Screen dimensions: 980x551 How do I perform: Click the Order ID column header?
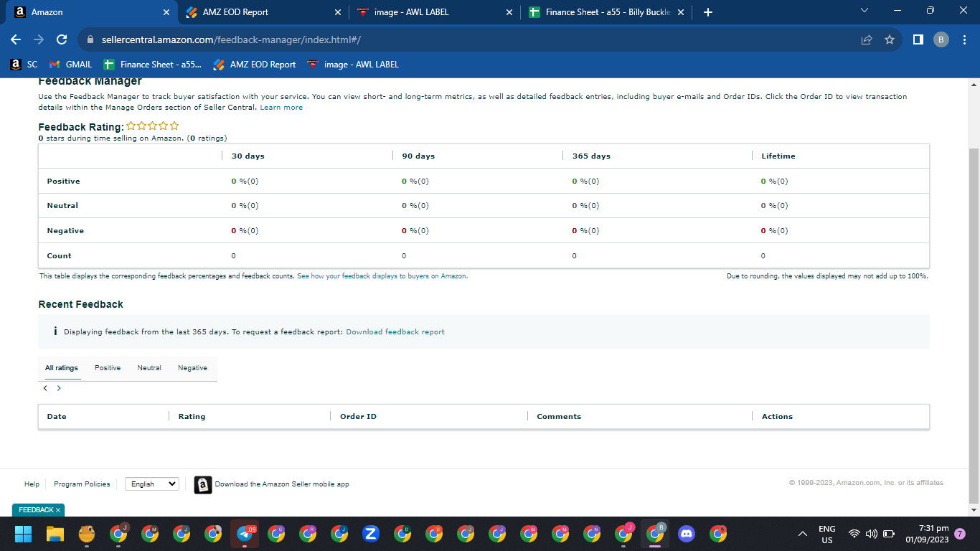pyautogui.click(x=358, y=417)
